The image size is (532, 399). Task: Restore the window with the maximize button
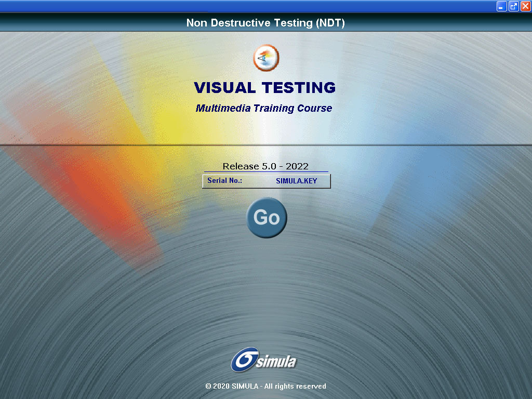point(513,6)
